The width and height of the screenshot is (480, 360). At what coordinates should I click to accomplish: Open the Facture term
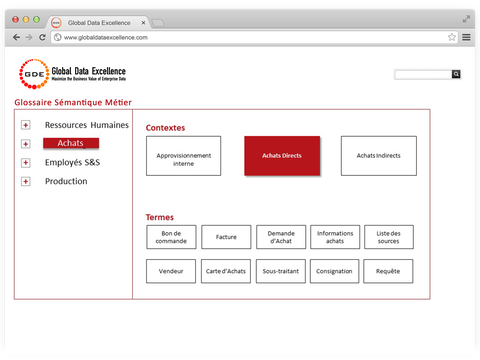226,237
